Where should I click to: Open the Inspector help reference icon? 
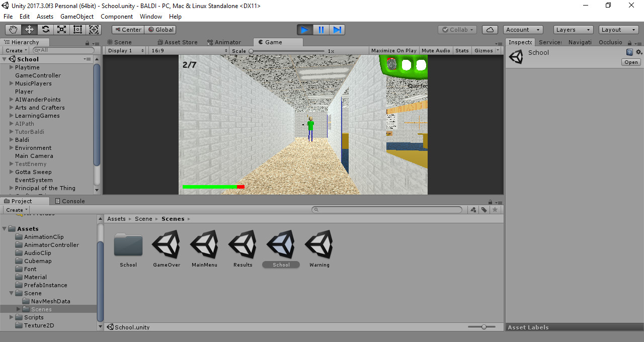(629, 52)
